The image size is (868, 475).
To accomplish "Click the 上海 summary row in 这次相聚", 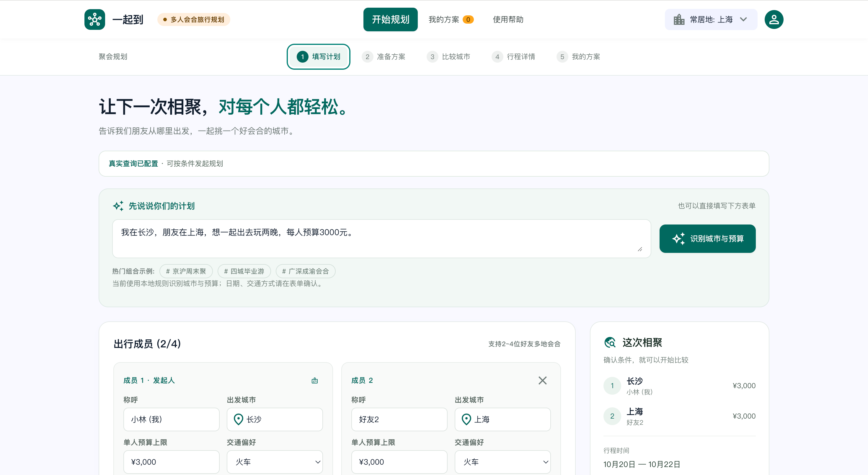I will (679, 416).
